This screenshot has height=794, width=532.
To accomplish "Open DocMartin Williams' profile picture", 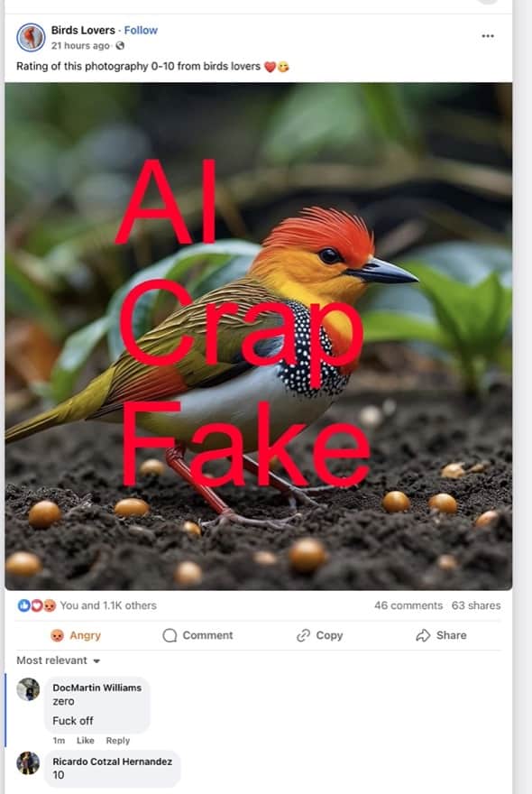I will click(28, 689).
